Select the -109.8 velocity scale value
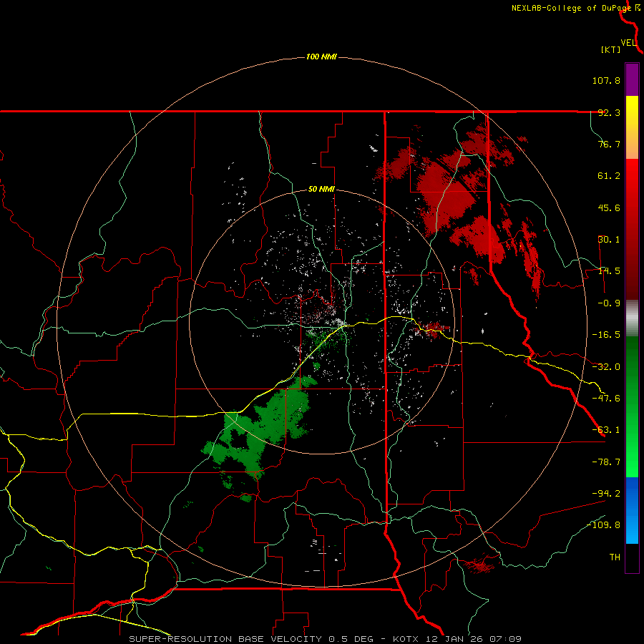This screenshot has width=644, height=644. 603,525
